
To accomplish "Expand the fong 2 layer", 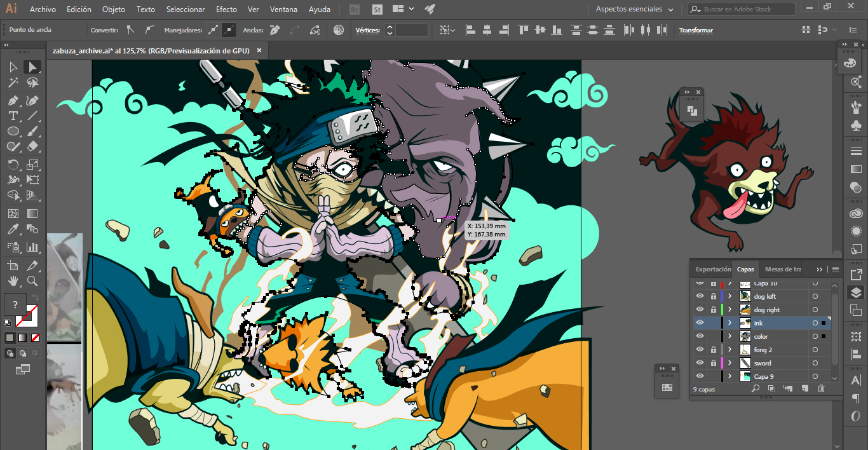I will point(730,350).
